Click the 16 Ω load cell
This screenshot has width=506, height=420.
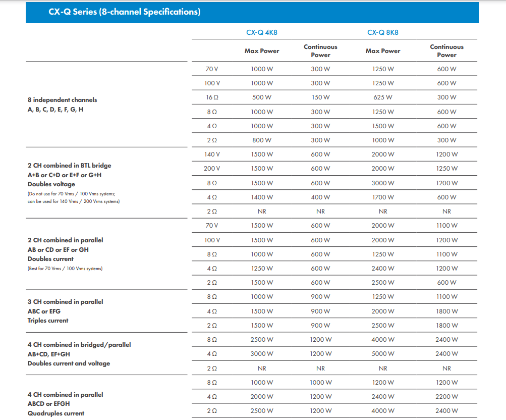pos(212,97)
